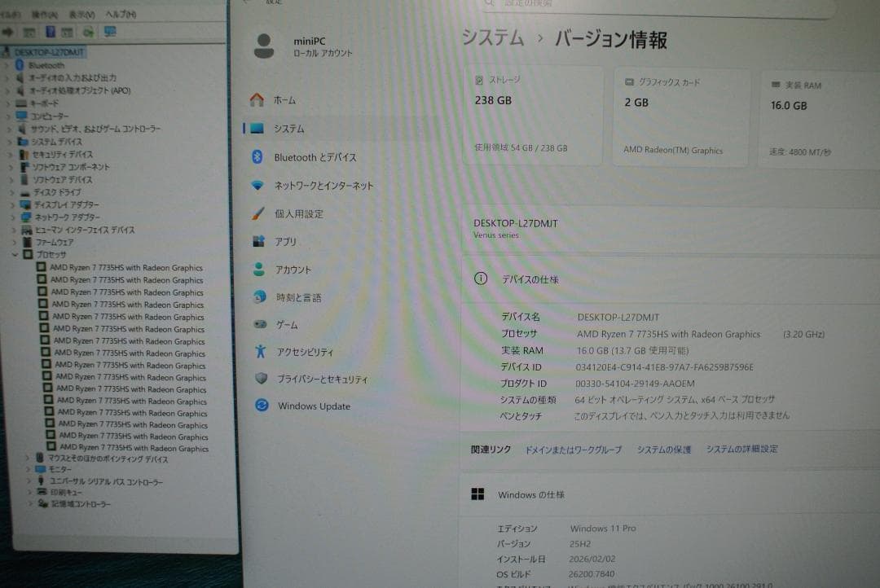Click the セキュリティ デバイス icon in device tree
Screen dimensions: 880x588
(x=24, y=154)
